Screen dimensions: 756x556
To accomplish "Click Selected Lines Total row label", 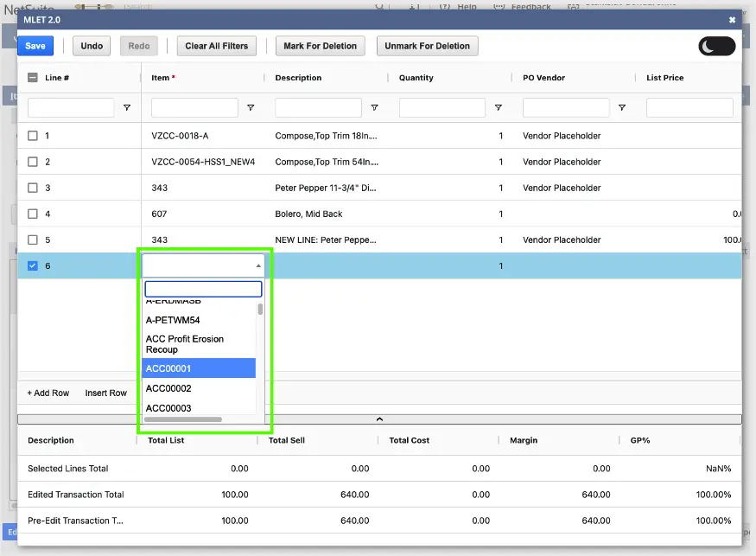I will point(68,469).
